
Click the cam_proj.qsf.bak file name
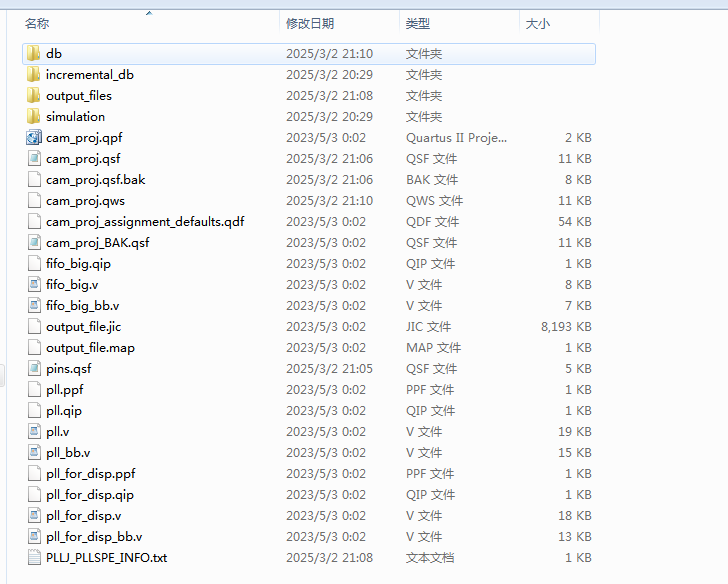[95, 180]
